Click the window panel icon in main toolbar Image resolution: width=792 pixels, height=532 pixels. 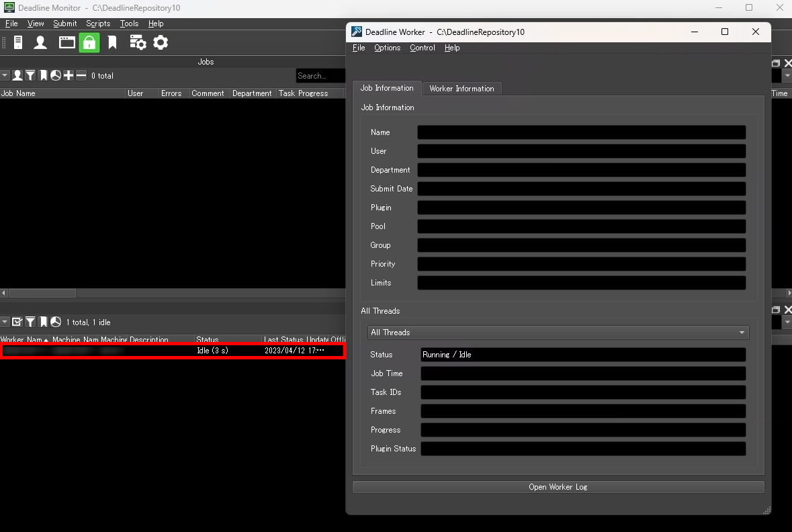[67, 43]
